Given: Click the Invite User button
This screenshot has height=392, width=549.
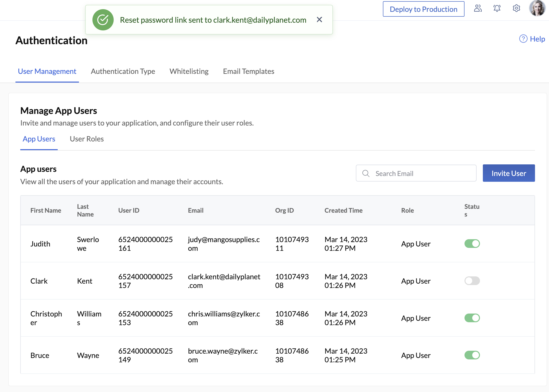Looking at the screenshot, I should click(509, 173).
